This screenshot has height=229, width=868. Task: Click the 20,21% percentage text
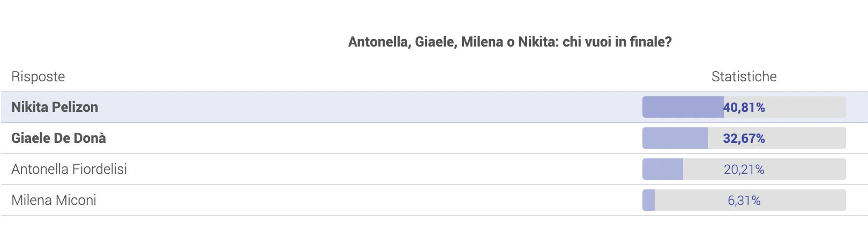pyautogui.click(x=744, y=170)
